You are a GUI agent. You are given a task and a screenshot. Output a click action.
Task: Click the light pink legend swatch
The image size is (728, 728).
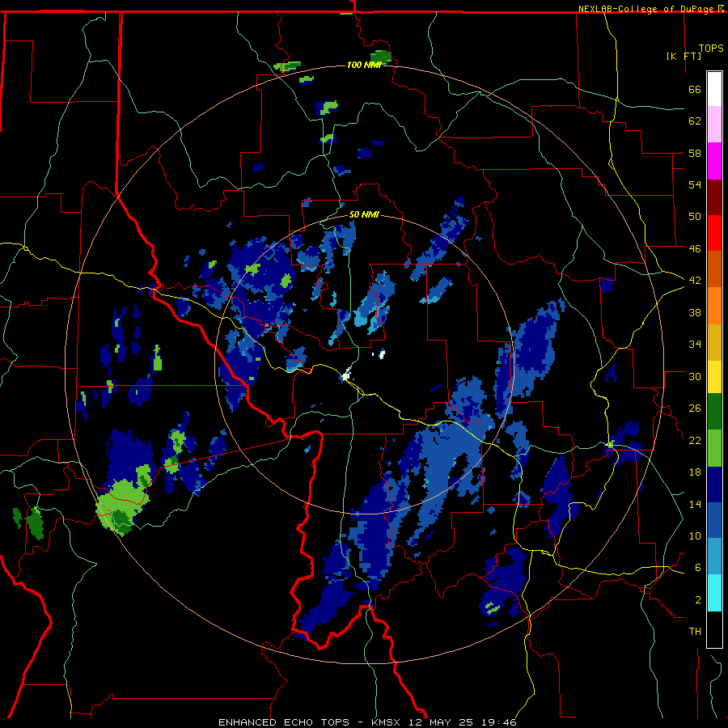tap(714, 125)
